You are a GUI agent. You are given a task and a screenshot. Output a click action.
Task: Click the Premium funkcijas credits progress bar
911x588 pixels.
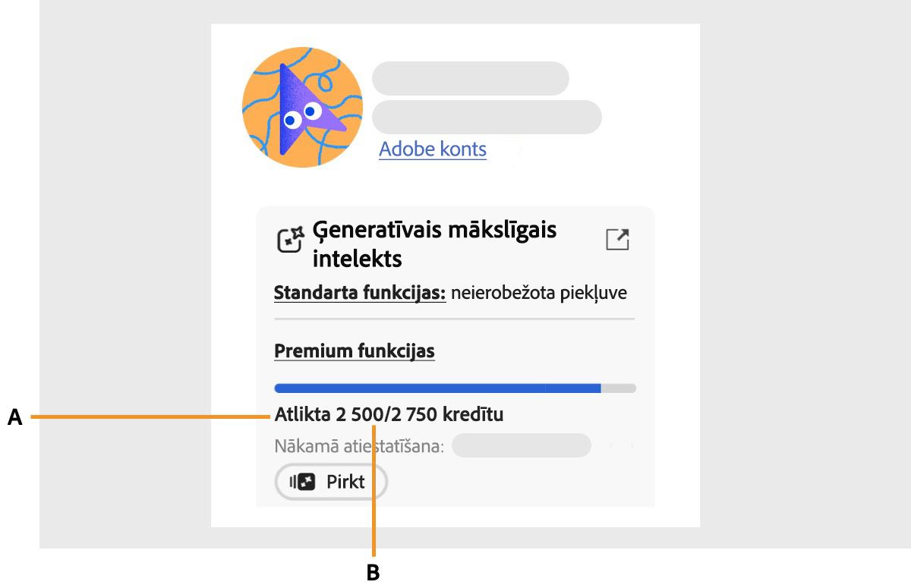tap(454, 388)
